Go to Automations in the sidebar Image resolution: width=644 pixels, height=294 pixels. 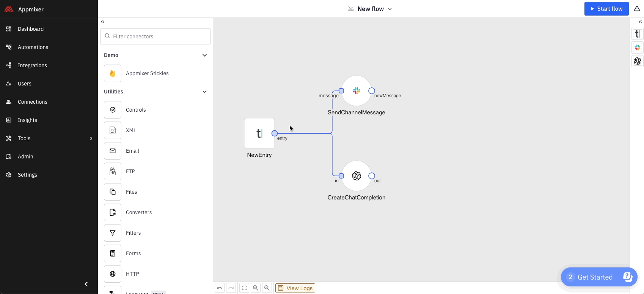point(33,47)
